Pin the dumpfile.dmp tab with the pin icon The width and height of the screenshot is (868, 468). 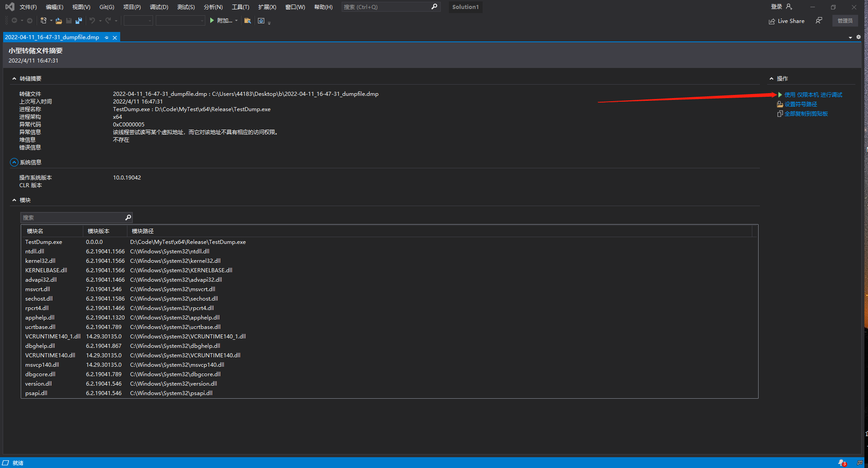click(107, 37)
